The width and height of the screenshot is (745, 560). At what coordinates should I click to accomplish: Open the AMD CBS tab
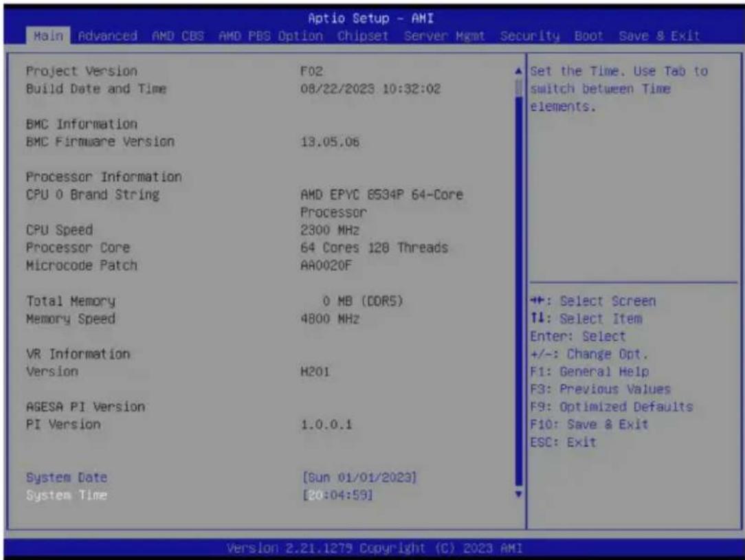tap(178, 36)
